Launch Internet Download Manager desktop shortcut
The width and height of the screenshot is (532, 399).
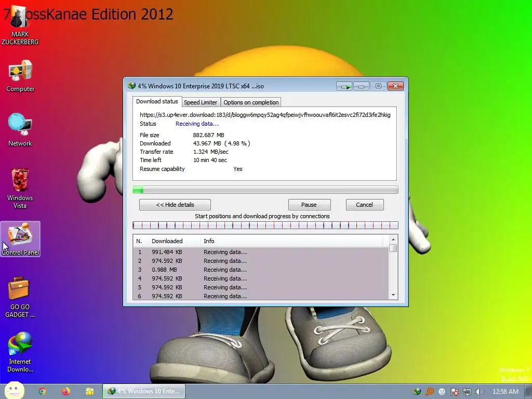click(20, 352)
